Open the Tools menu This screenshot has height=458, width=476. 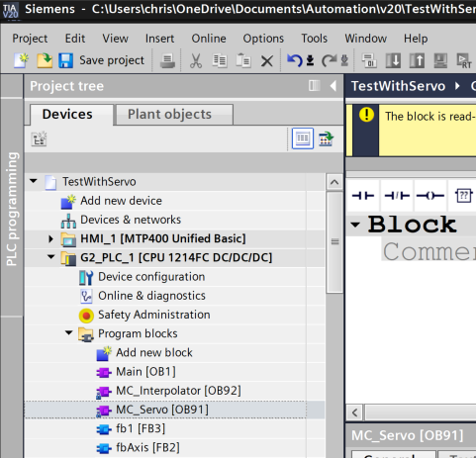pos(314,39)
